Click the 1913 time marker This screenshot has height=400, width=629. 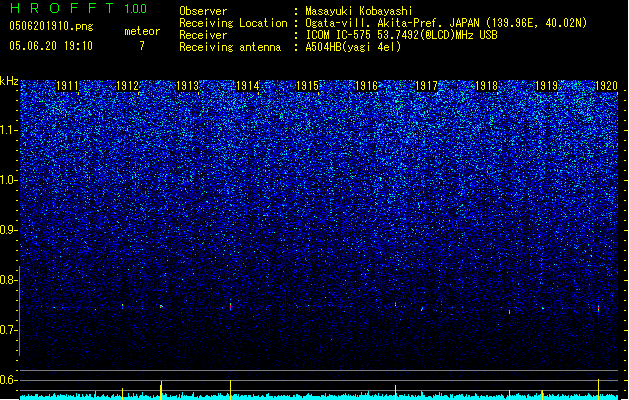(187, 86)
